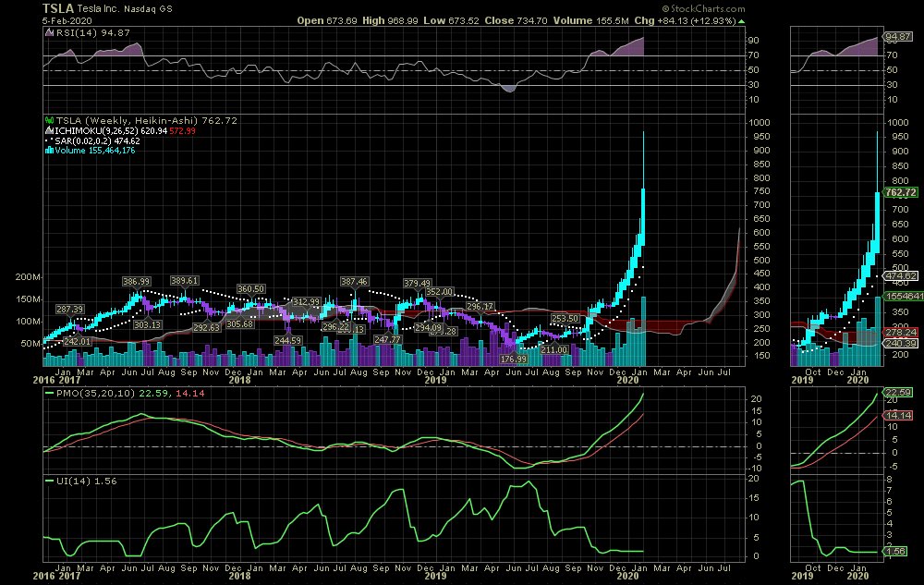
Task: Click the 94.87 RSI tag in zoom panel
Action: (x=898, y=37)
